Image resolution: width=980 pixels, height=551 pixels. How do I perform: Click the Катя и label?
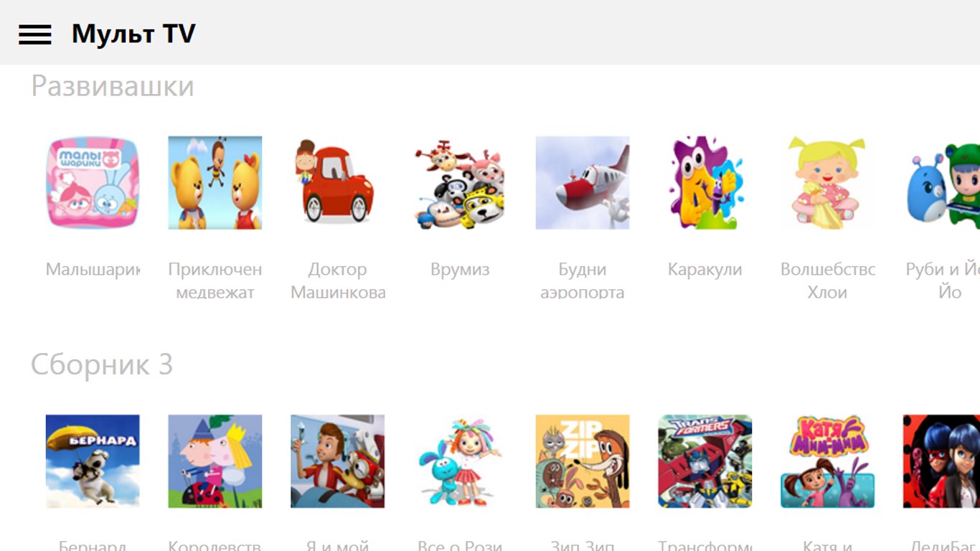827,545
